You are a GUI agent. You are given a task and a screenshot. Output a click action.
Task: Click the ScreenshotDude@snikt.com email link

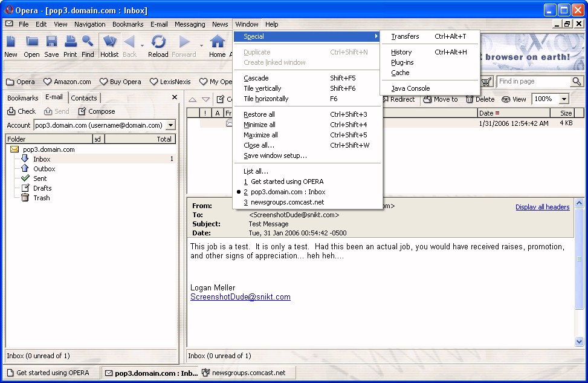point(241,297)
